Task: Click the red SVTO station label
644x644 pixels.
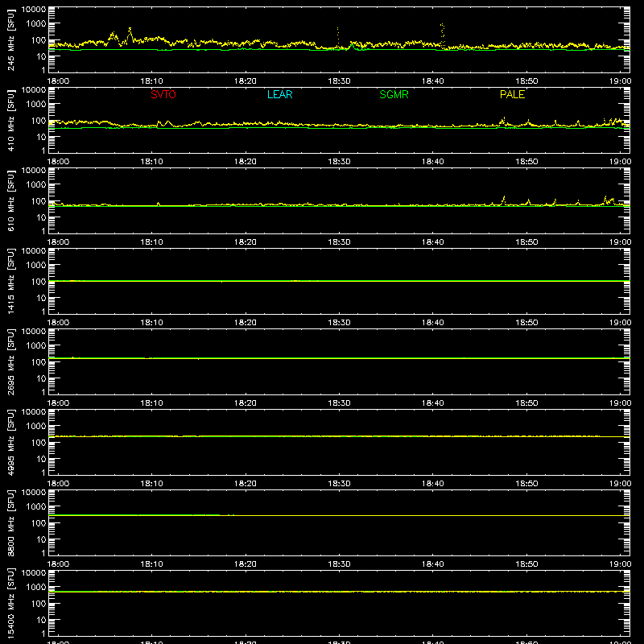Action: pyautogui.click(x=163, y=94)
